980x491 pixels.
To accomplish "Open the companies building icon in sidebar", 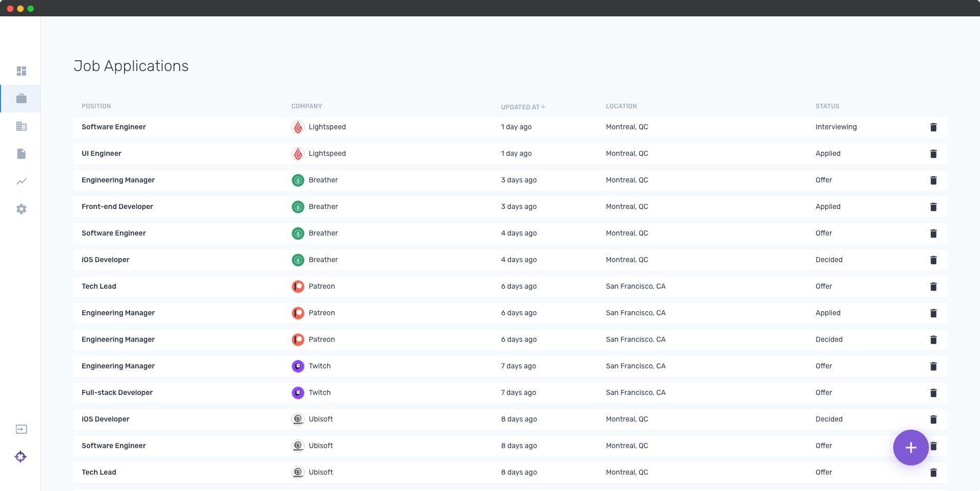I will pos(21,126).
